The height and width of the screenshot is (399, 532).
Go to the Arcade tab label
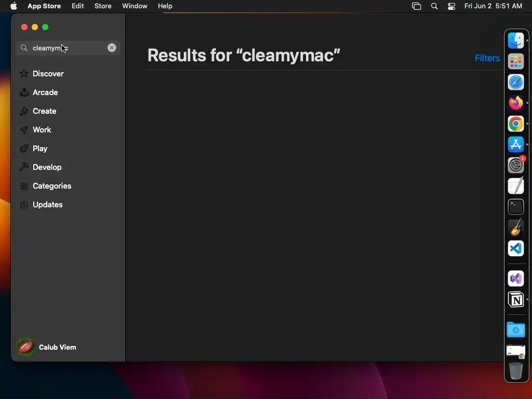tap(45, 92)
